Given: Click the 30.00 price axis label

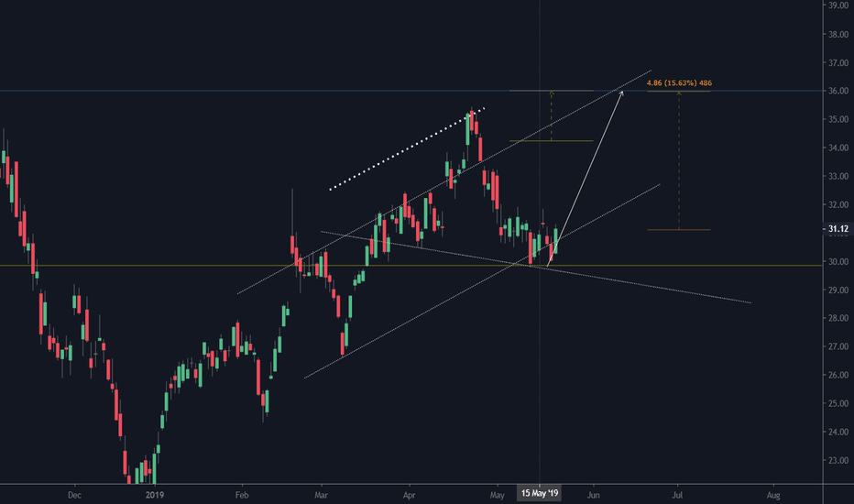Looking at the screenshot, I should 838,261.
